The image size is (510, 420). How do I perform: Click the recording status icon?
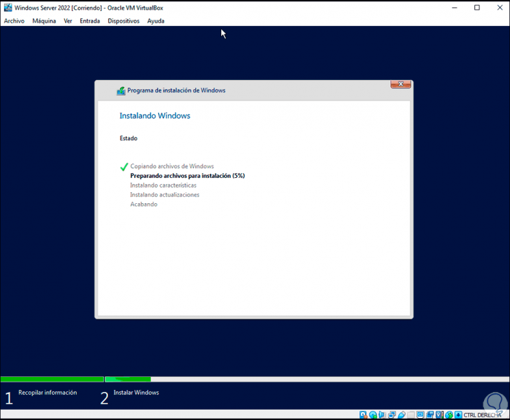tap(430, 415)
